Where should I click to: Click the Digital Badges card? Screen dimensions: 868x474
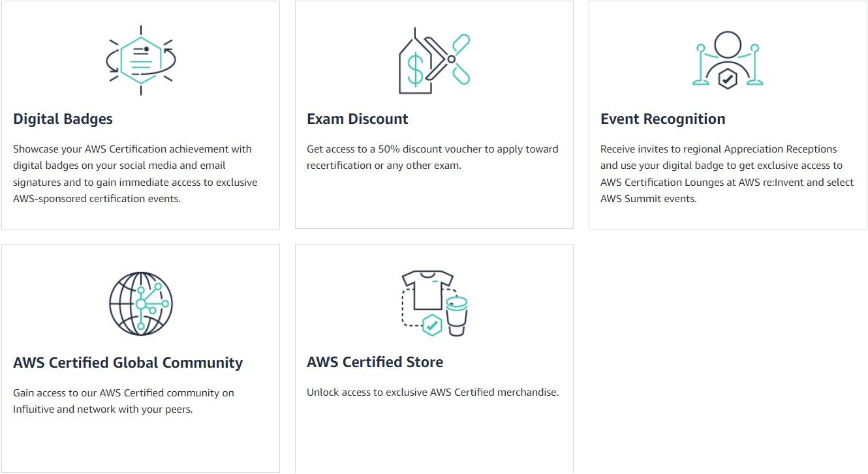pos(140,114)
